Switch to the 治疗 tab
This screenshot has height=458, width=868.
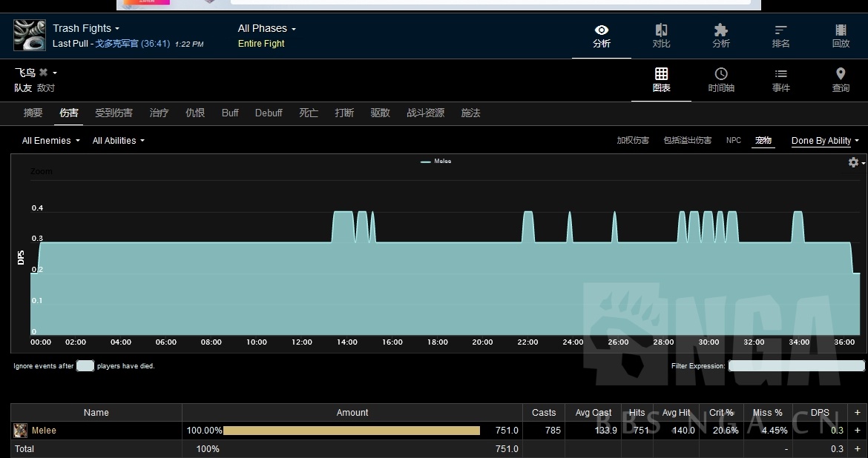pos(159,113)
